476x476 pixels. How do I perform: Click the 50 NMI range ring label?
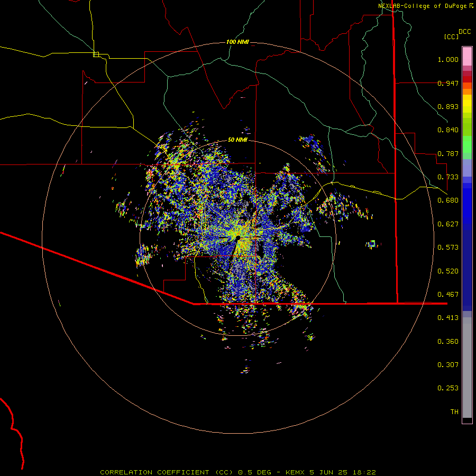pos(237,140)
